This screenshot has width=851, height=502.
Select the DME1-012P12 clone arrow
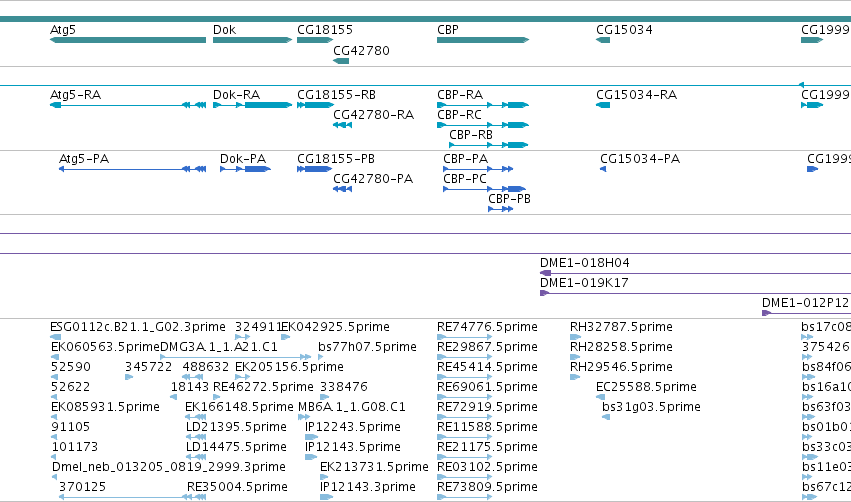tap(806, 313)
